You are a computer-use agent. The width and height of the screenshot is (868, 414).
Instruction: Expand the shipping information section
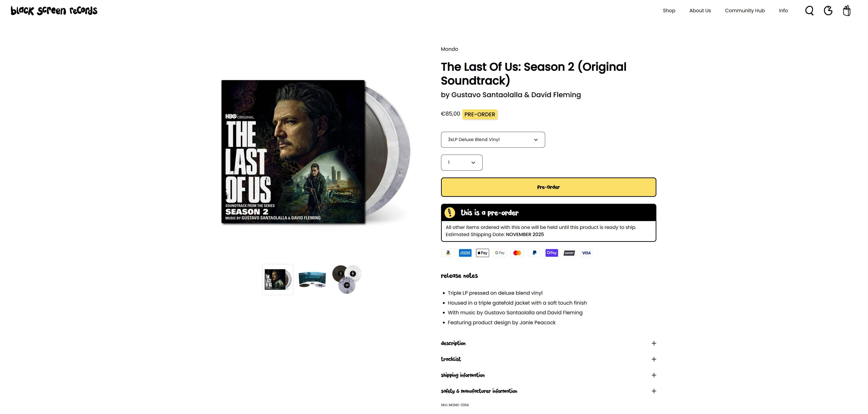point(548,375)
